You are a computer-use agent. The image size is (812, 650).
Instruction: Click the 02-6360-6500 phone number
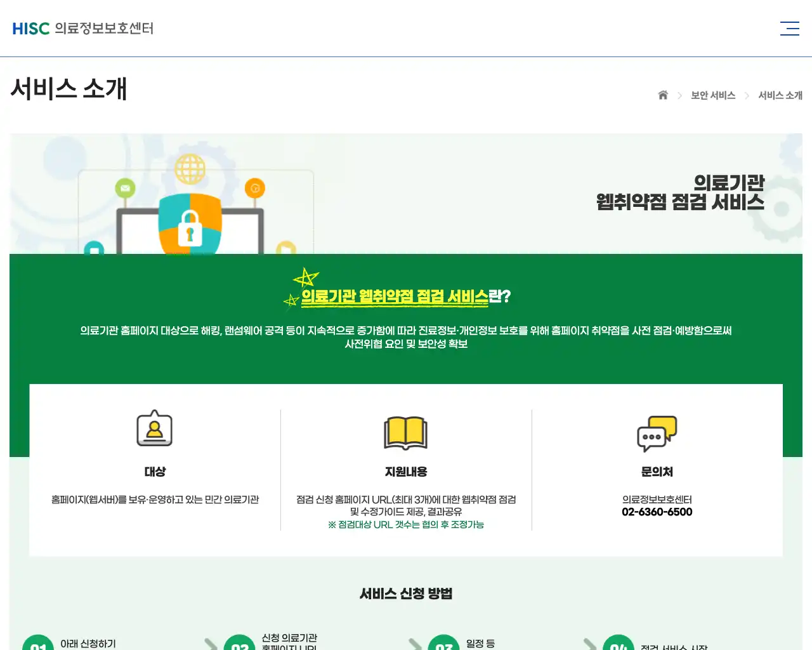point(656,512)
